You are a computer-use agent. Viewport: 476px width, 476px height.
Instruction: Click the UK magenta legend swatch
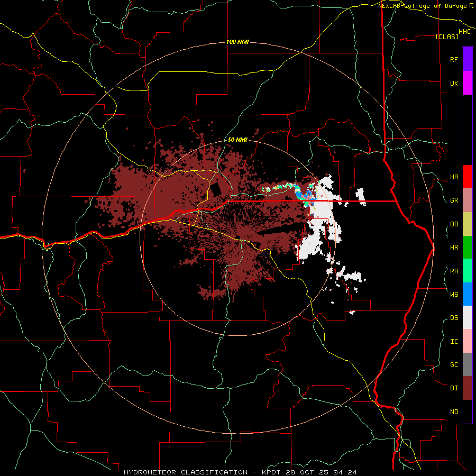click(467, 83)
